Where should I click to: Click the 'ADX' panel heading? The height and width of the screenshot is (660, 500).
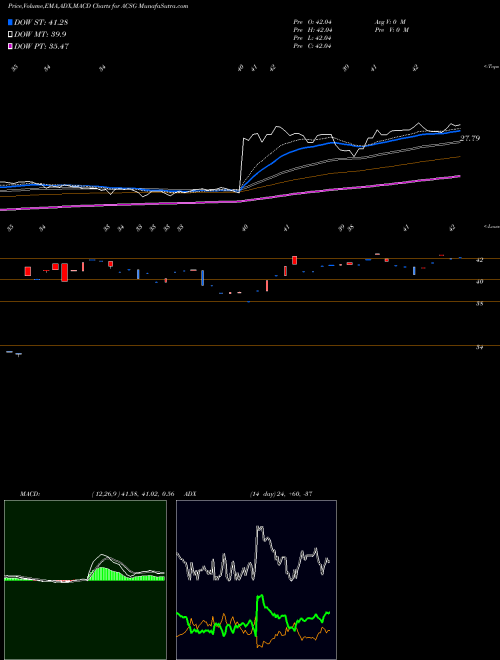click(x=190, y=494)
